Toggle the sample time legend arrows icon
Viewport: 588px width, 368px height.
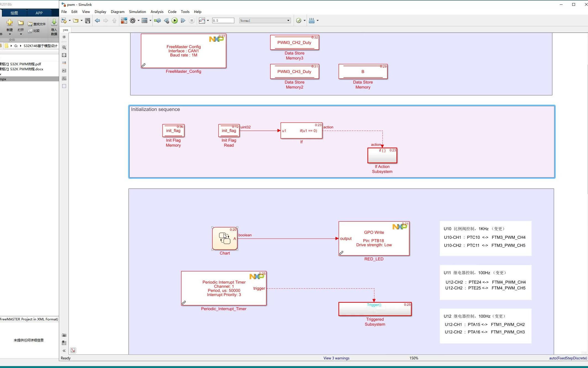64,63
